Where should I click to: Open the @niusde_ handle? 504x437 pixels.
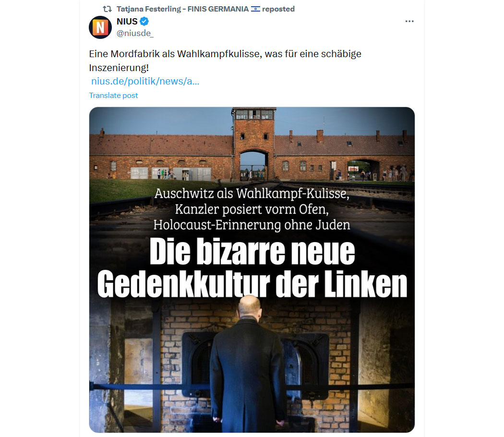pos(135,33)
